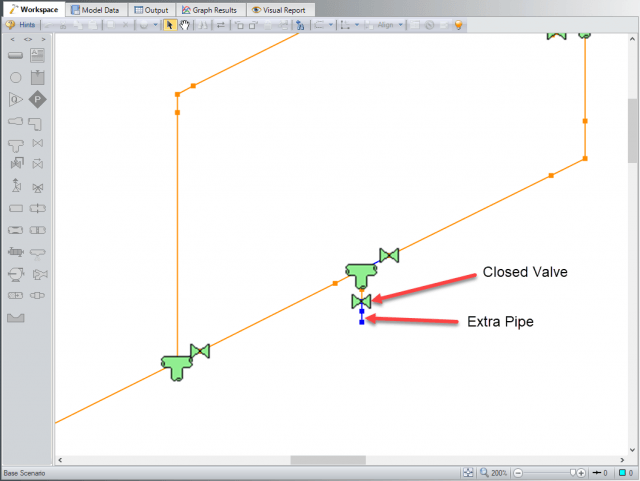Activate the pan hand tool
Image resolution: width=640 pixels, height=481 pixels.
185,25
